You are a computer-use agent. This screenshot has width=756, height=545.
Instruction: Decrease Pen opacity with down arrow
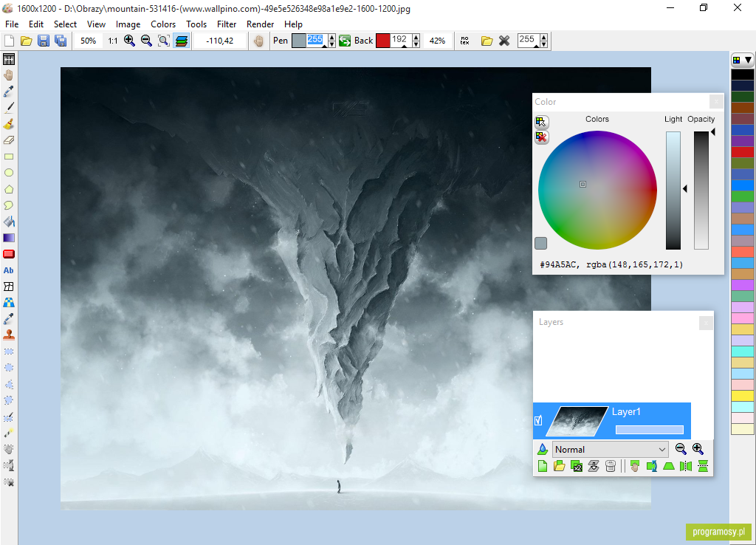click(331, 44)
